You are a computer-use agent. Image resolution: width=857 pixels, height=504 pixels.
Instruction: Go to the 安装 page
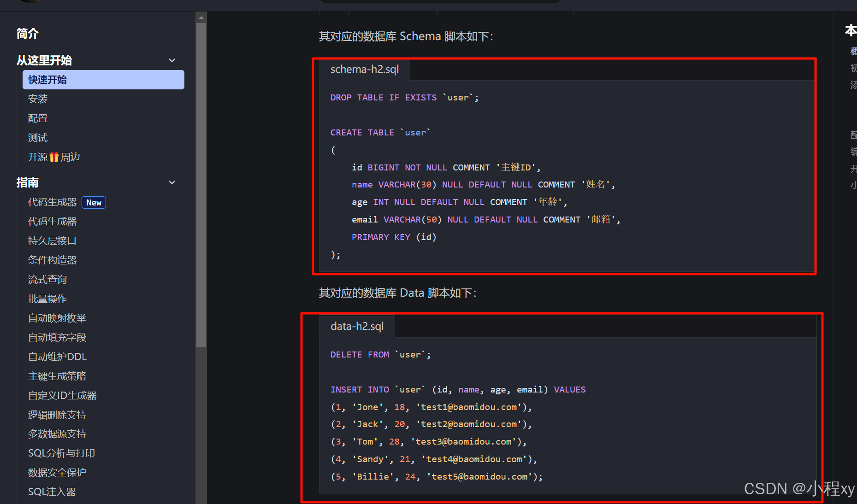tap(38, 99)
